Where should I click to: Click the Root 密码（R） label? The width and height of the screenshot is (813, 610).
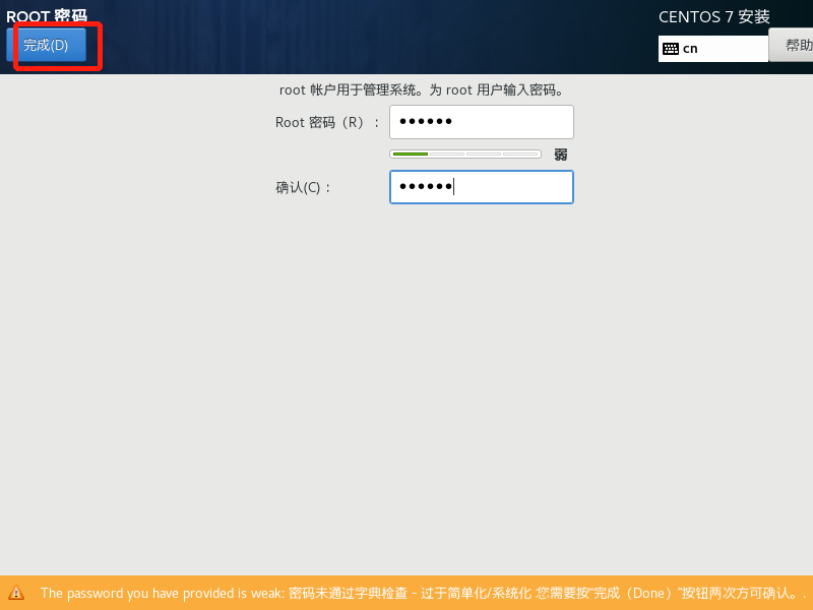pyautogui.click(x=327, y=122)
